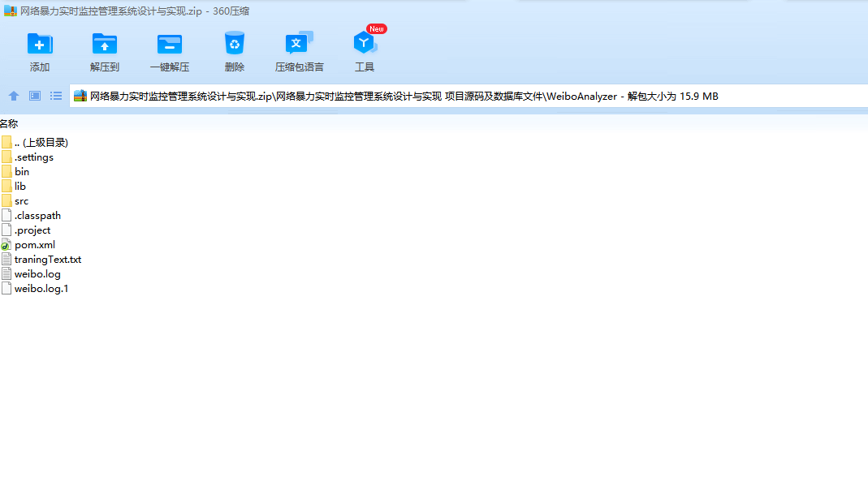Open the 工具 (Tools) icon
The image size is (868, 490).
(365, 43)
